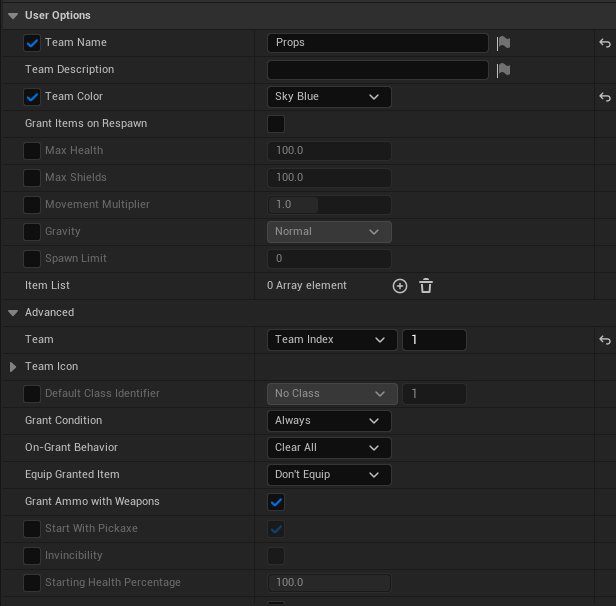Click the Movement Multiplier slider field
The width and height of the screenshot is (616, 606).
coord(329,205)
